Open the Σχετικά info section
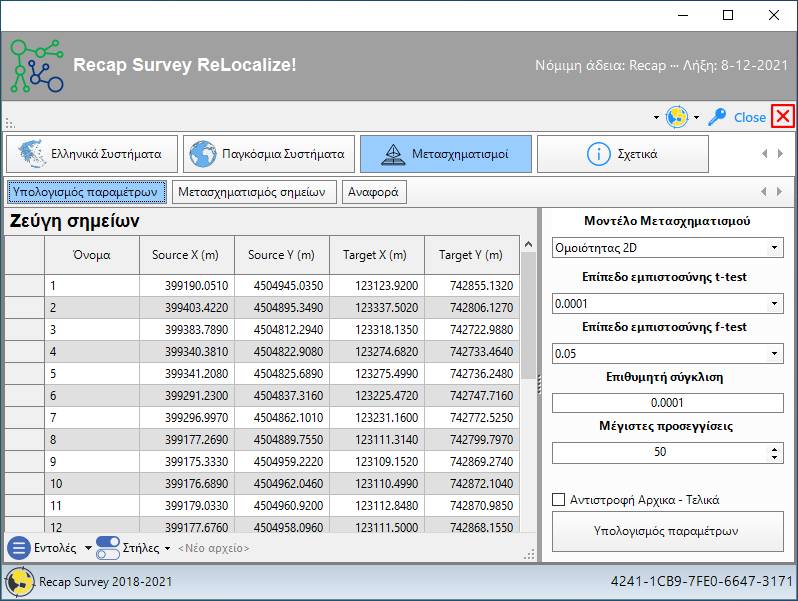 (x=622, y=154)
